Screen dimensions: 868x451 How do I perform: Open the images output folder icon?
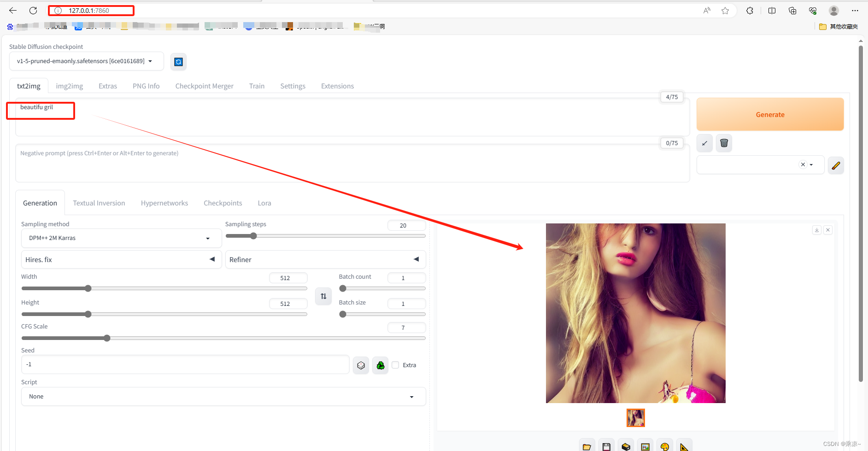[587, 446]
